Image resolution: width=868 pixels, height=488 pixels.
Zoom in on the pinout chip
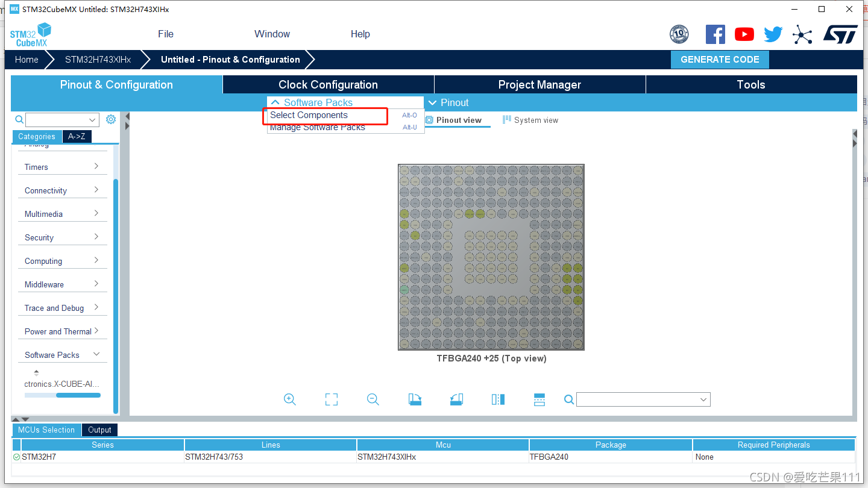(290, 399)
